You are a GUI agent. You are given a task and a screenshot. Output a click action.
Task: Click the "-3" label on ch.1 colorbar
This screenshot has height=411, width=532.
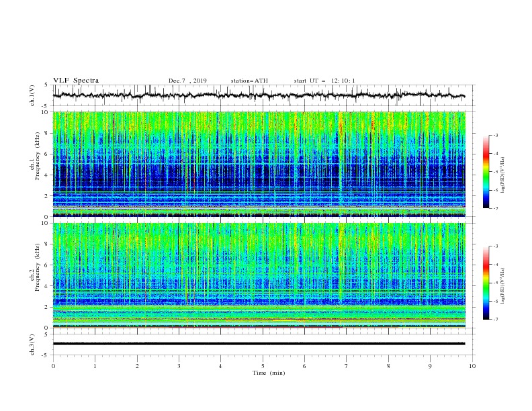(495, 135)
